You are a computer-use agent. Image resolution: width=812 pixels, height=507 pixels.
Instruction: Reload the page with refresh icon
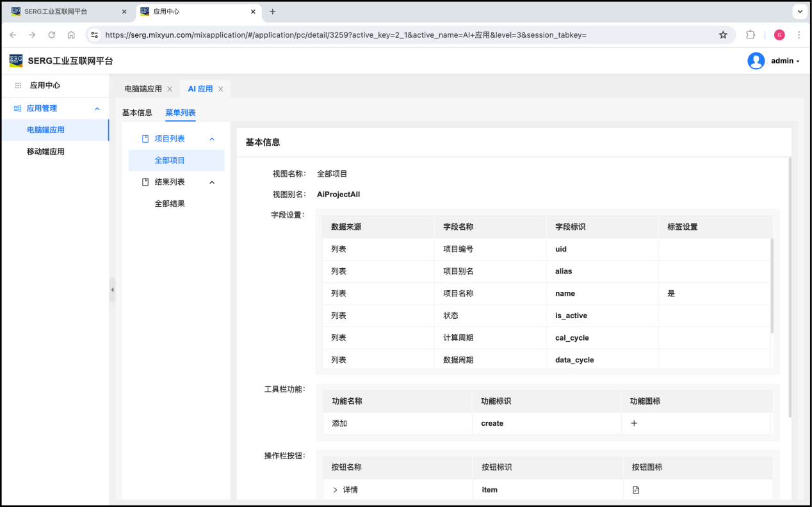pos(52,35)
